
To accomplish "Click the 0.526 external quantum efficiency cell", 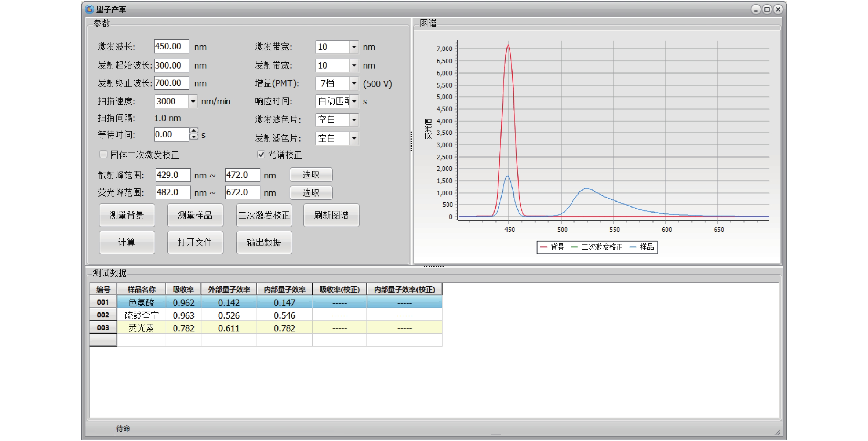I will tap(229, 315).
